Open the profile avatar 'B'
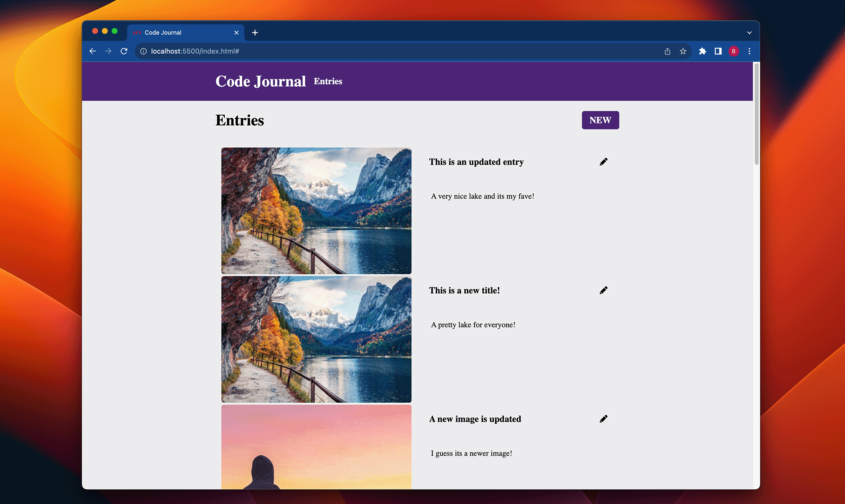 [733, 51]
